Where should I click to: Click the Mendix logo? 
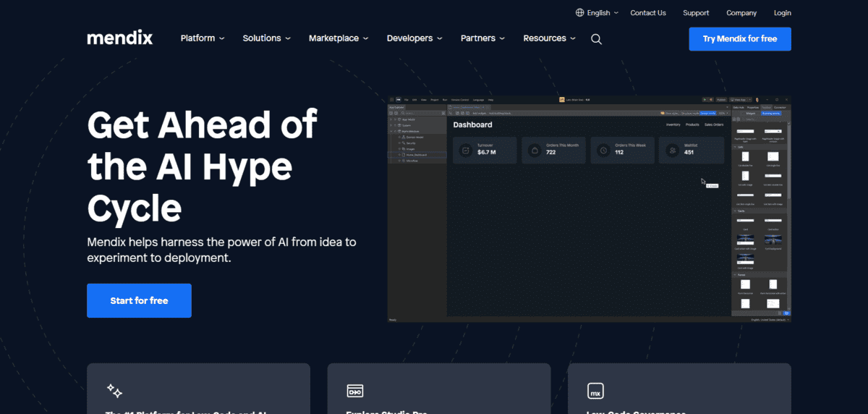point(119,38)
